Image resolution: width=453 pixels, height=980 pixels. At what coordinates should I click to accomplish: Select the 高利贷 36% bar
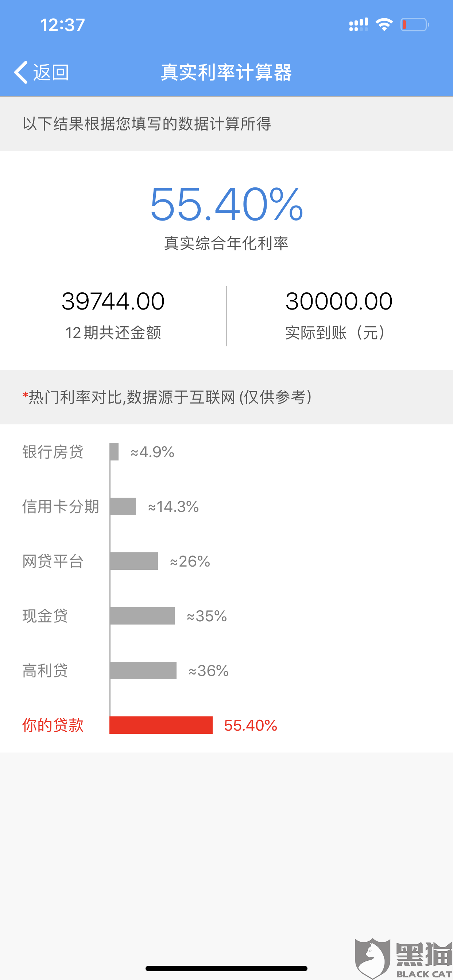[x=143, y=670]
